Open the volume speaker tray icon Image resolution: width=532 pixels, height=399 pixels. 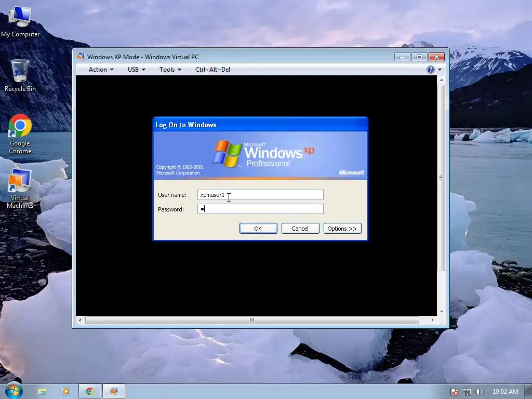(479, 392)
